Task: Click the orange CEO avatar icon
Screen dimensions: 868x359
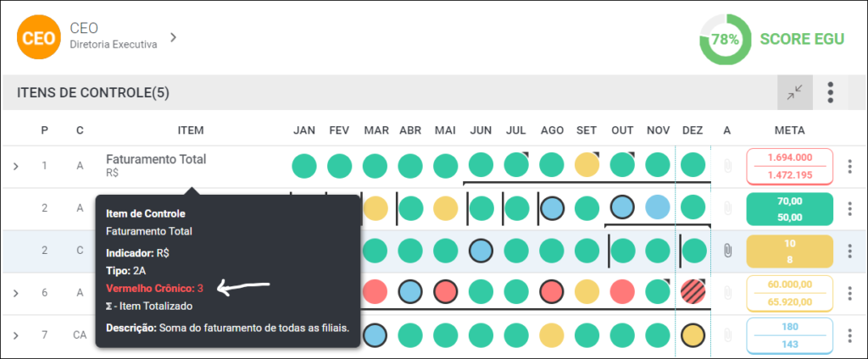Action: pyautogui.click(x=38, y=37)
